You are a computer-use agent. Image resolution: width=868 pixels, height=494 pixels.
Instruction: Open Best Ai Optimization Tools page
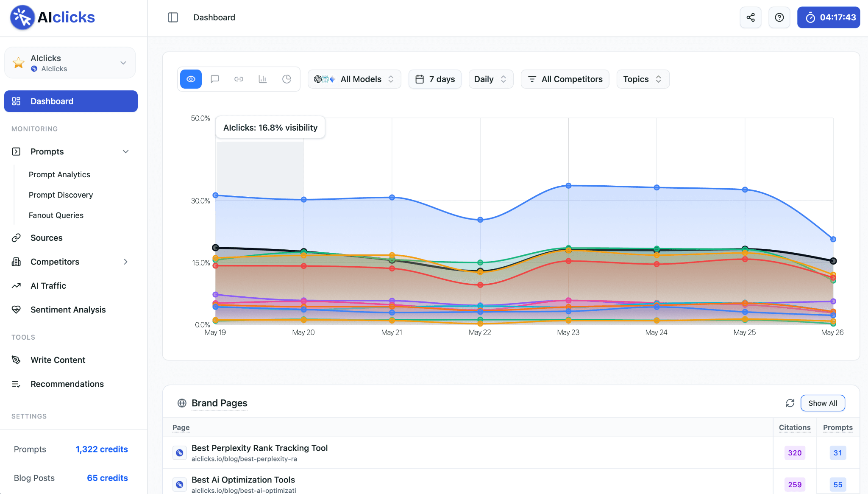click(243, 480)
